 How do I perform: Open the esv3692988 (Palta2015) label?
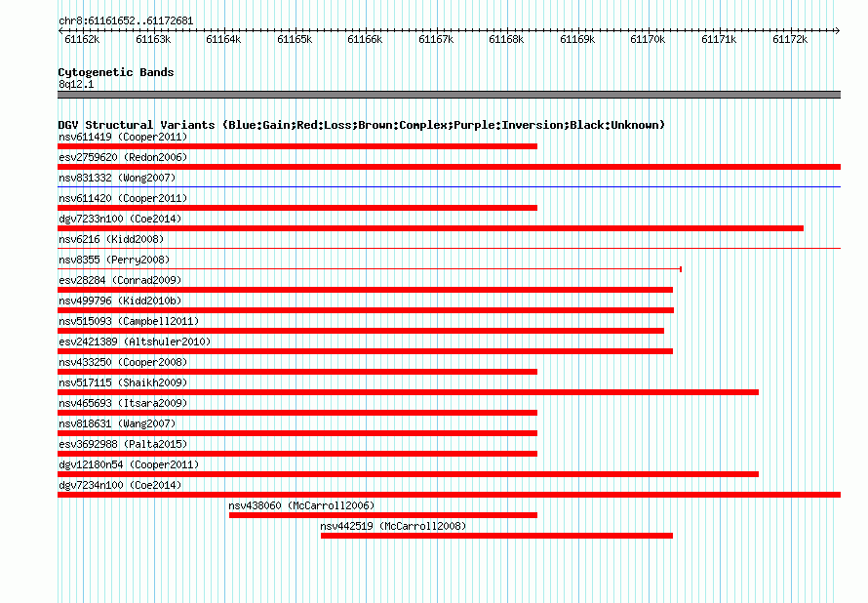[x=123, y=444]
